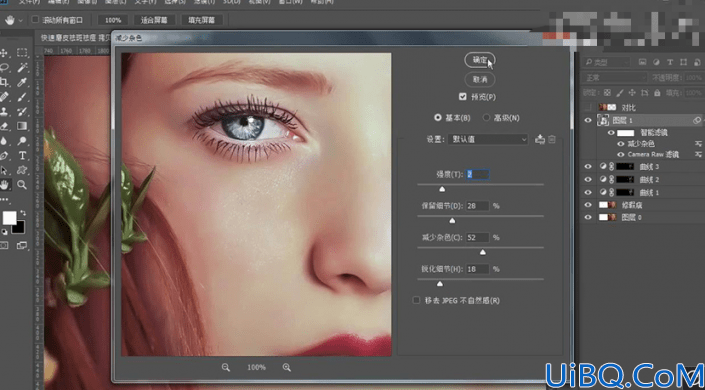Open the 设置 默认值 dropdown
Viewport: 705px width, 390px height.
pos(488,139)
